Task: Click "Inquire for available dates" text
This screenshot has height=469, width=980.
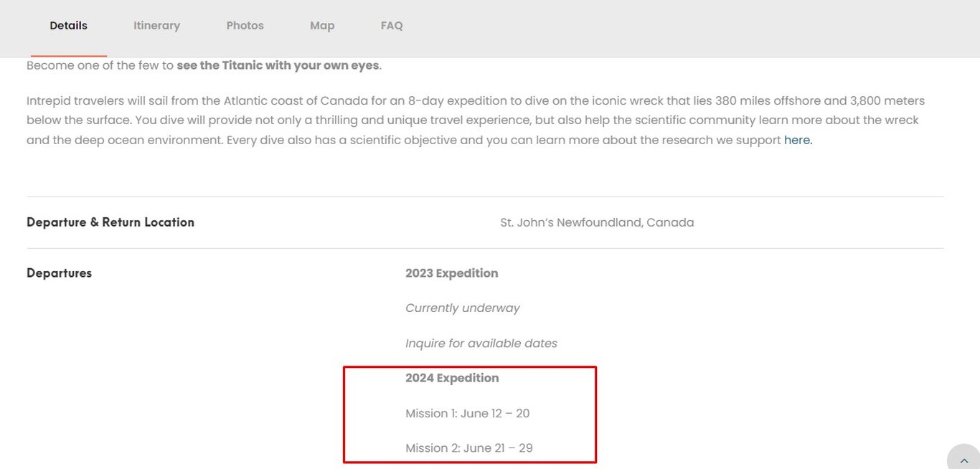Action: click(481, 344)
